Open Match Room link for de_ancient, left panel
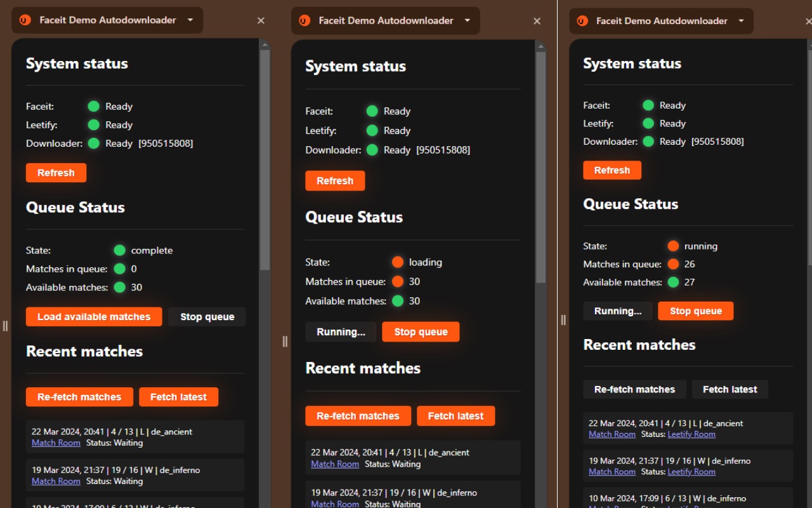Image resolution: width=812 pixels, height=508 pixels. coord(56,443)
